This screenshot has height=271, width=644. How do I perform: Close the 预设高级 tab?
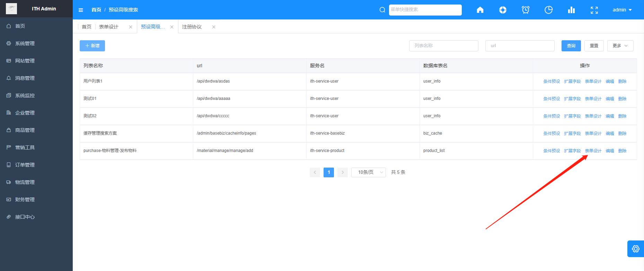[172, 27]
